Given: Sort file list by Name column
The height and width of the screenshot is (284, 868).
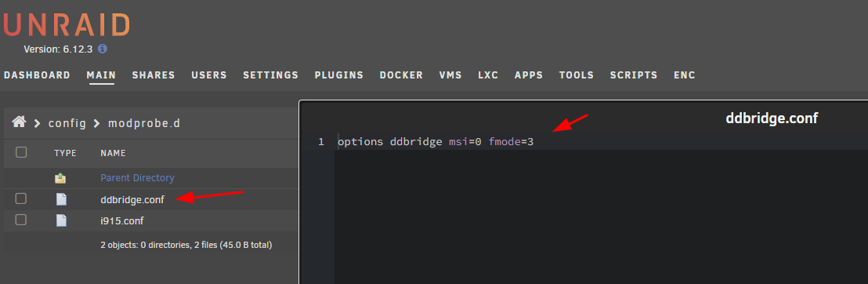Looking at the screenshot, I should (x=113, y=153).
